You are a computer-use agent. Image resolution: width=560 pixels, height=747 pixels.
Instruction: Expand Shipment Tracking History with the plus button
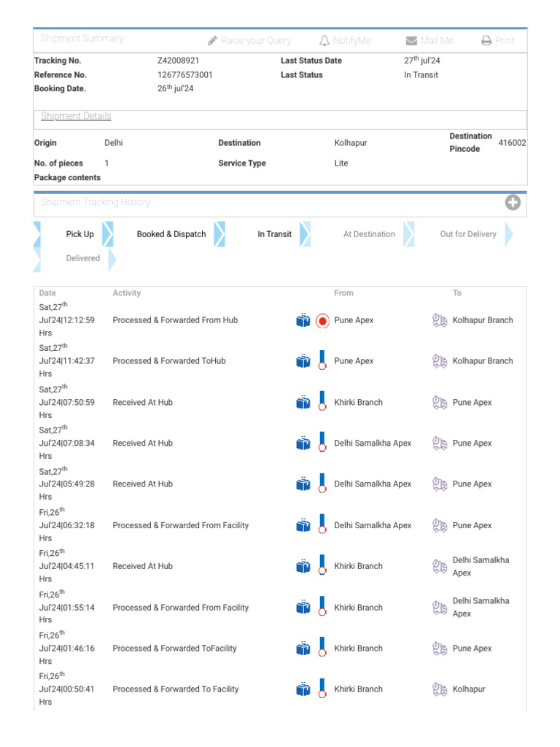513,203
